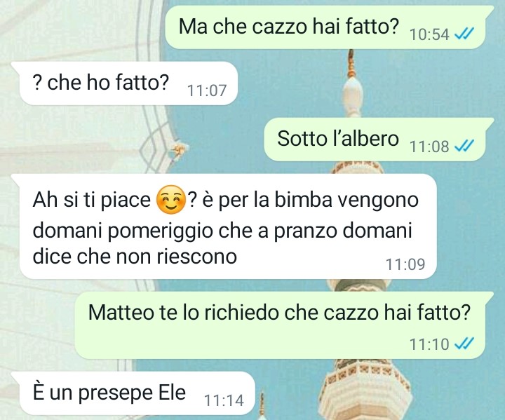Select the 'Sotto l'albero' message bubble

(379, 140)
